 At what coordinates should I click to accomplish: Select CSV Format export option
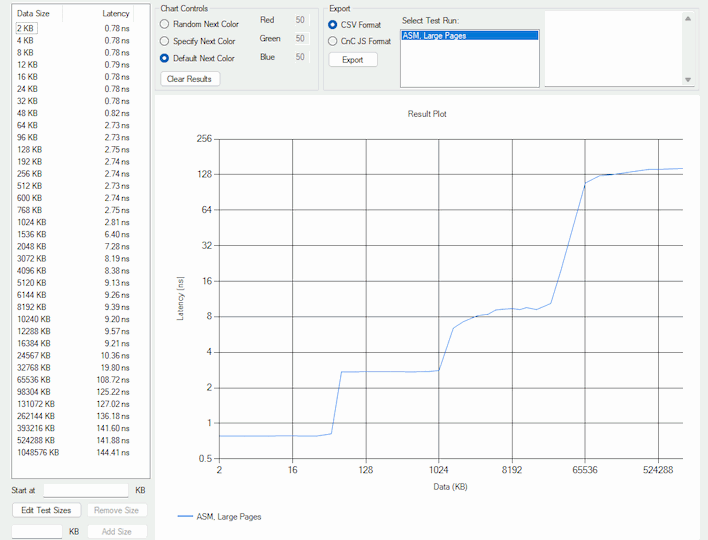(x=333, y=24)
